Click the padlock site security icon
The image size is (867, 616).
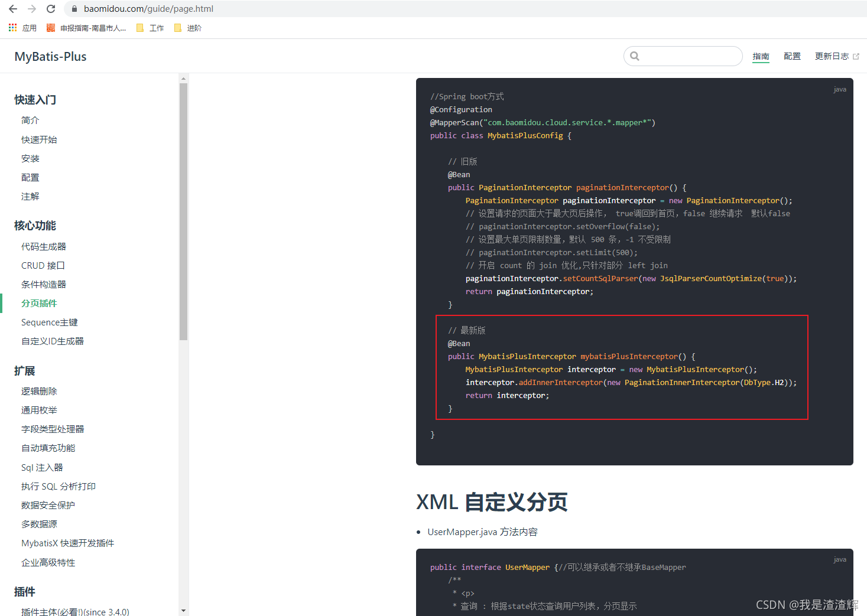[74, 9]
